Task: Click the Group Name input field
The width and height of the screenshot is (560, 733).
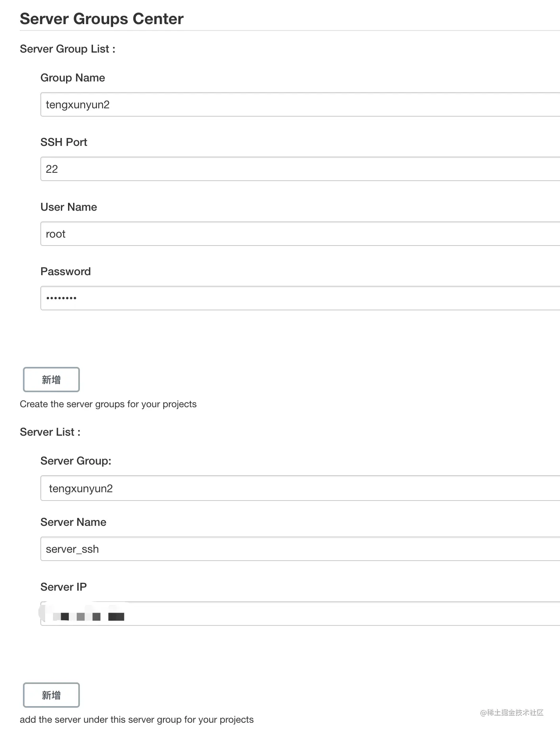Action: click(300, 104)
